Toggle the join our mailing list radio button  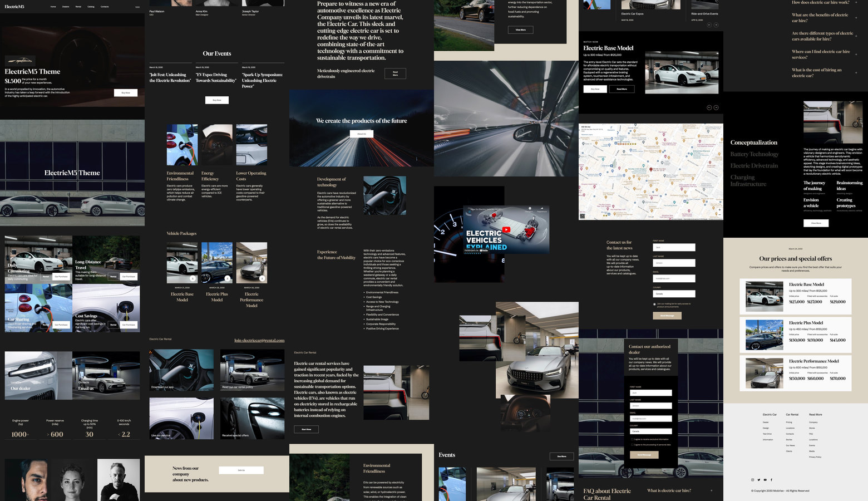point(654,304)
